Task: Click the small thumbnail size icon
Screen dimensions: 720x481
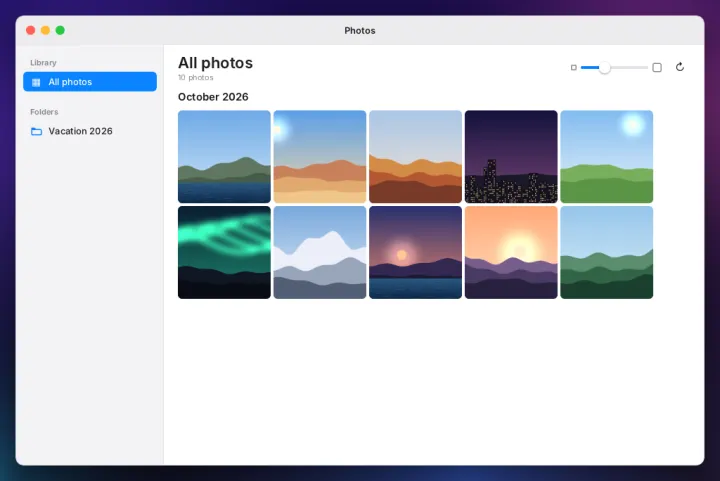Action: (574, 67)
